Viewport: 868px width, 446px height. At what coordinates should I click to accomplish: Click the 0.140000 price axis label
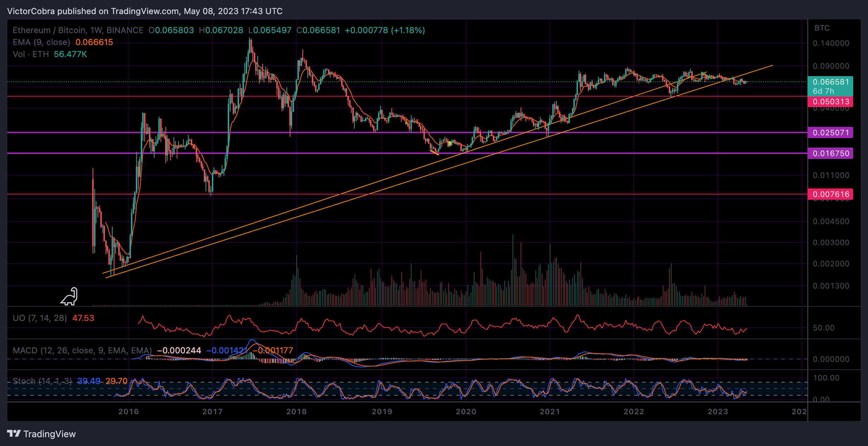[x=831, y=43]
